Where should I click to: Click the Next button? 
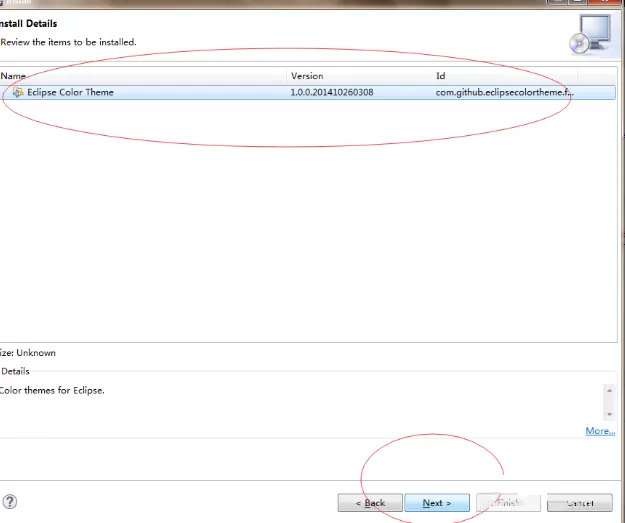tap(437, 503)
